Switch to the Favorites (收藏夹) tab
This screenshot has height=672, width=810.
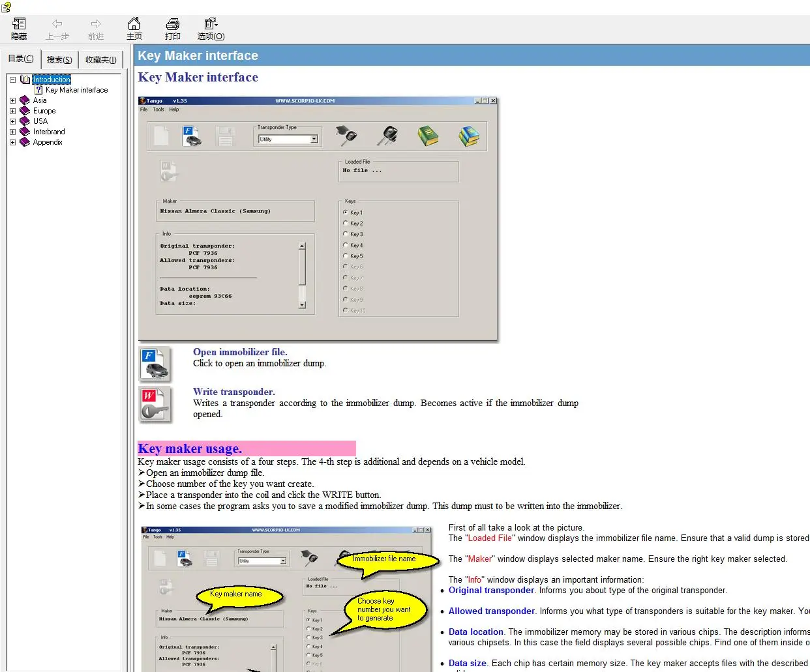[101, 60]
